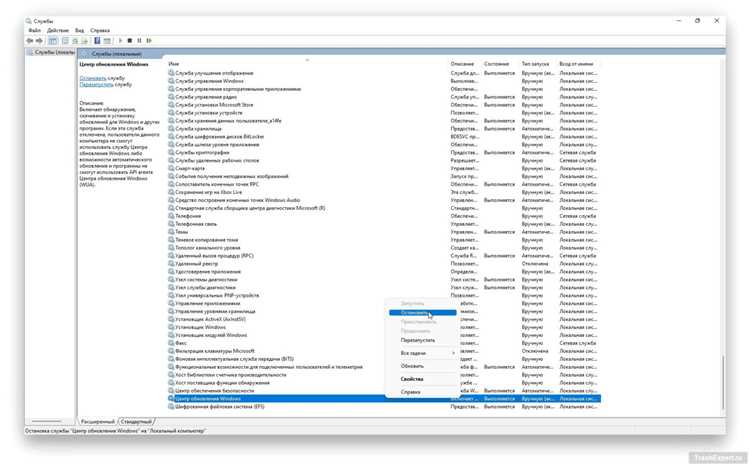Sort by the Тип запуска column header

(535, 64)
